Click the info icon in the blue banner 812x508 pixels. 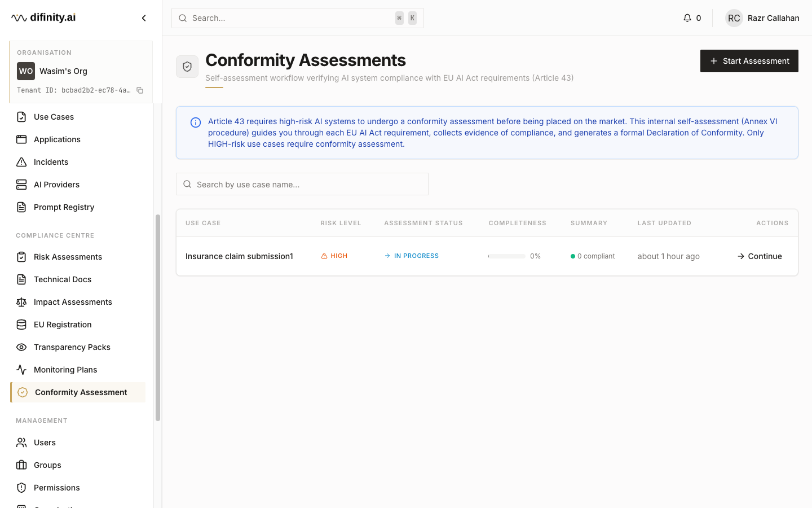click(x=196, y=122)
